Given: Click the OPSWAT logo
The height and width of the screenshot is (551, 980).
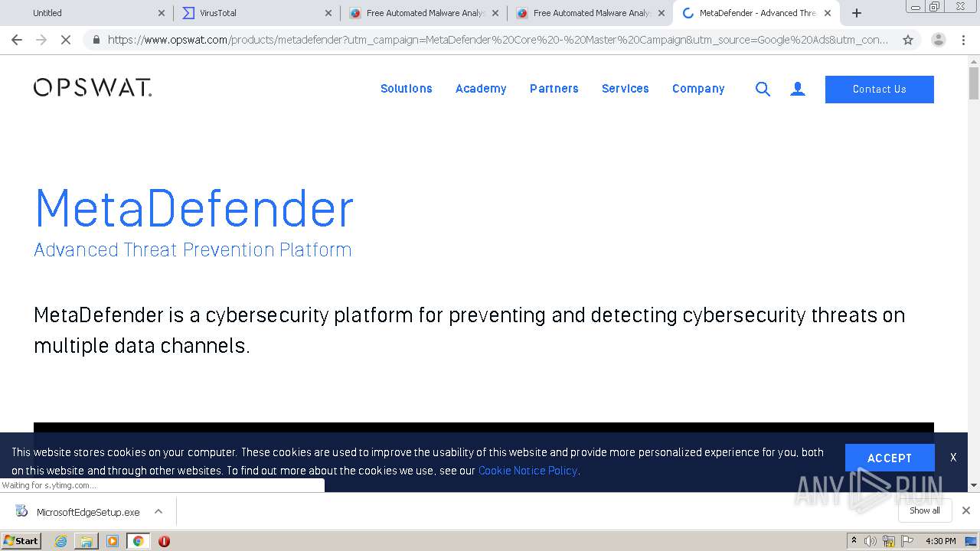Looking at the screenshot, I should [93, 87].
